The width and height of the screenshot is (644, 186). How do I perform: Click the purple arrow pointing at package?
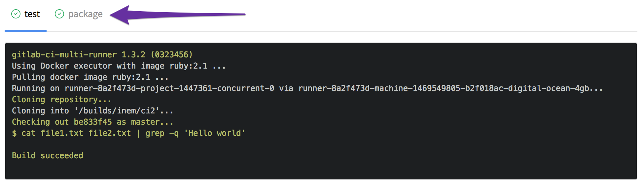pos(177,15)
